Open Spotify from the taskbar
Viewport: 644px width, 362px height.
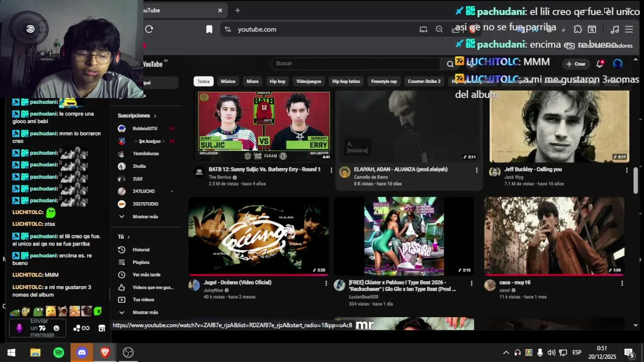[58, 352]
